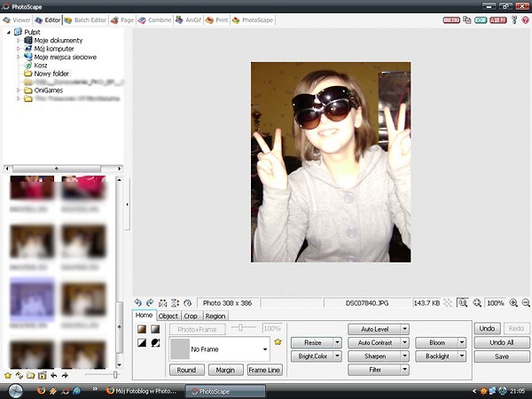This screenshot has height=399, width=532.
Task: Open the Viewer tab
Action: click(17, 20)
